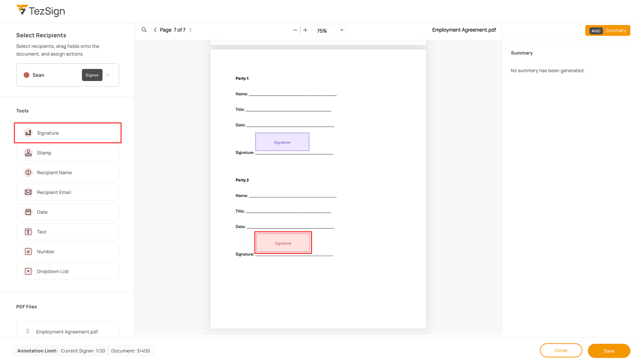Image resolution: width=636 pixels, height=364 pixels.
Task: Select the pink Signature field for Party 2
Action: tap(283, 243)
